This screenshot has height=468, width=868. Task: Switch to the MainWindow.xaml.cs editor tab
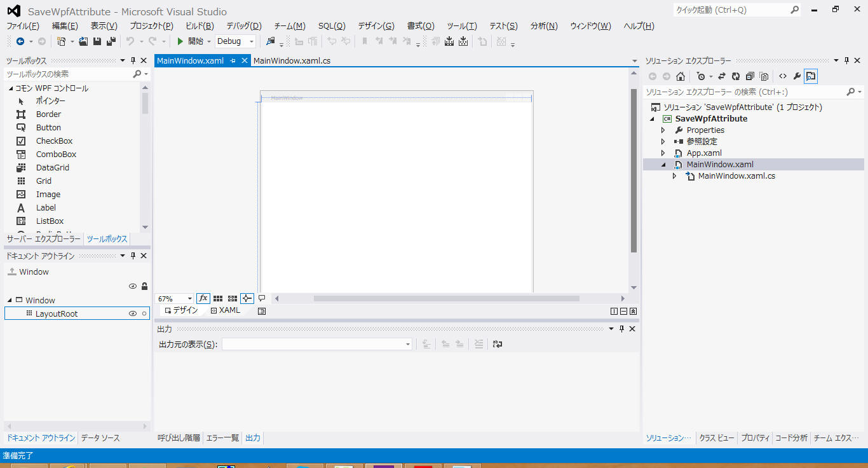tap(292, 61)
